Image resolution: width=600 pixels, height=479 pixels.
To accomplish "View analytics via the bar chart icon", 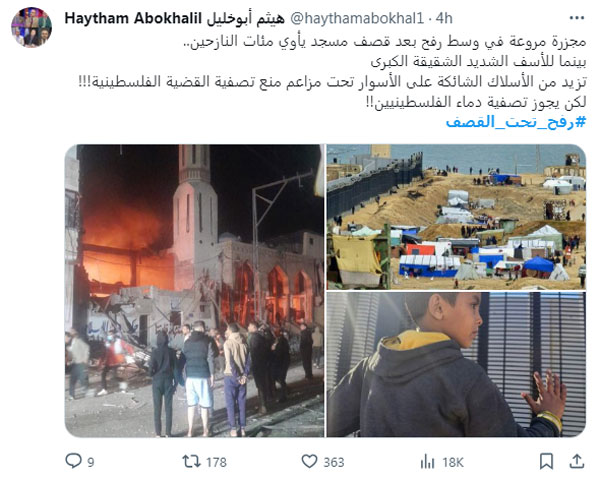I will click(x=427, y=461).
